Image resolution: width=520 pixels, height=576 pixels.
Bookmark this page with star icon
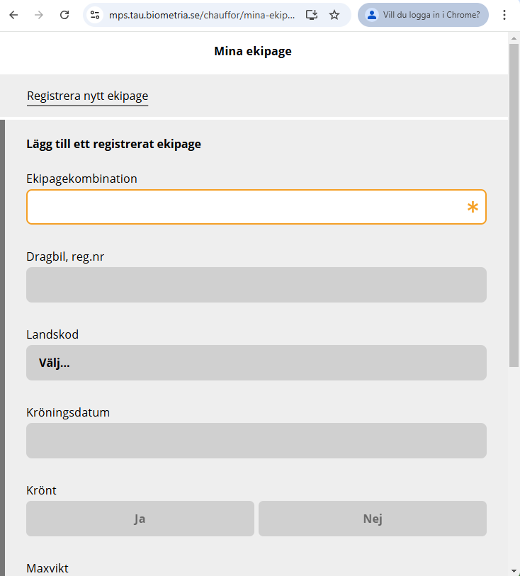coord(334,15)
